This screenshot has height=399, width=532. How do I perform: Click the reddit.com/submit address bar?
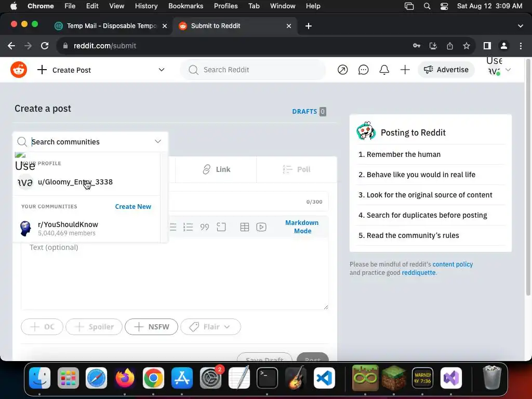(x=234, y=46)
